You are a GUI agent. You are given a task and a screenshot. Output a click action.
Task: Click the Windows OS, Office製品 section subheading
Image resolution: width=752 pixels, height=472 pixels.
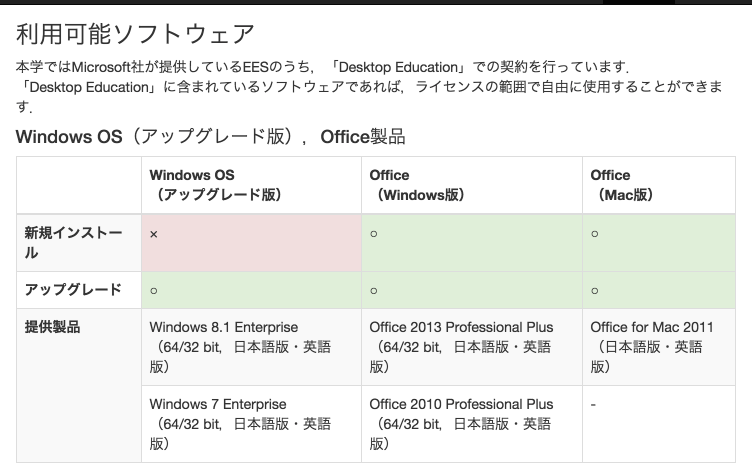(210, 137)
